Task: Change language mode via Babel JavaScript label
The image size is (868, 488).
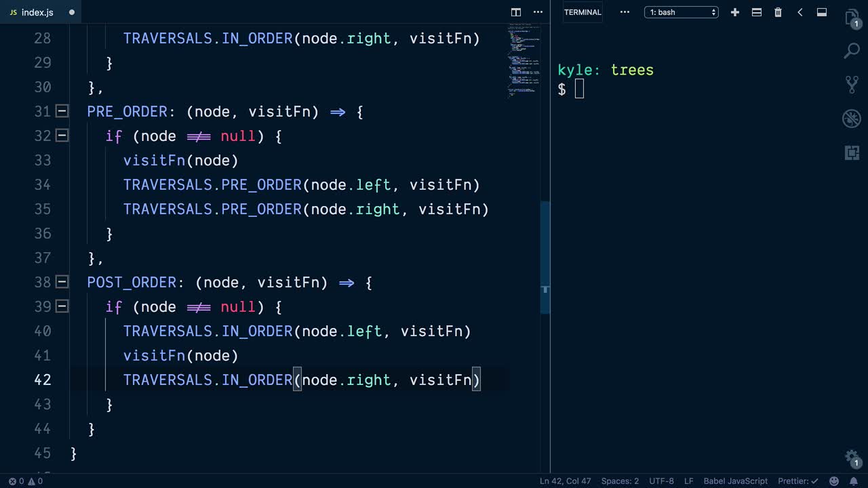Action: click(734, 481)
